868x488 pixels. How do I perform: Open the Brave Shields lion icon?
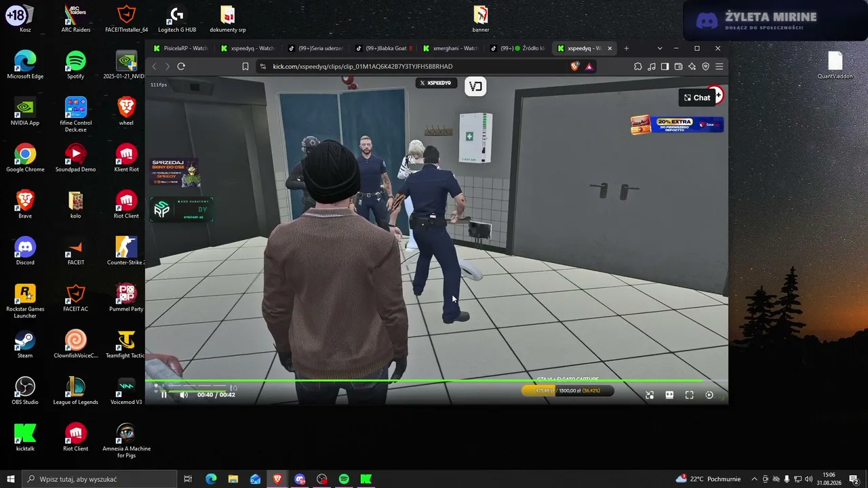click(x=575, y=66)
